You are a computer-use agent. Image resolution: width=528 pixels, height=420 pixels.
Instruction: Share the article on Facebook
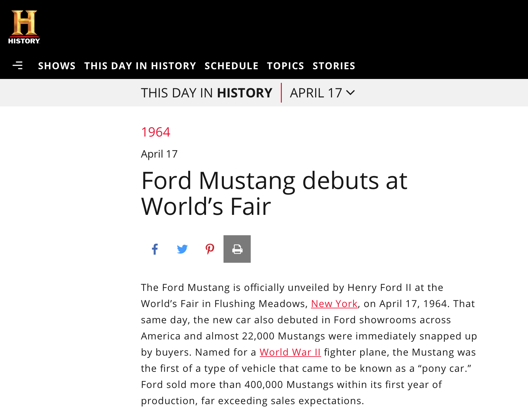155,249
